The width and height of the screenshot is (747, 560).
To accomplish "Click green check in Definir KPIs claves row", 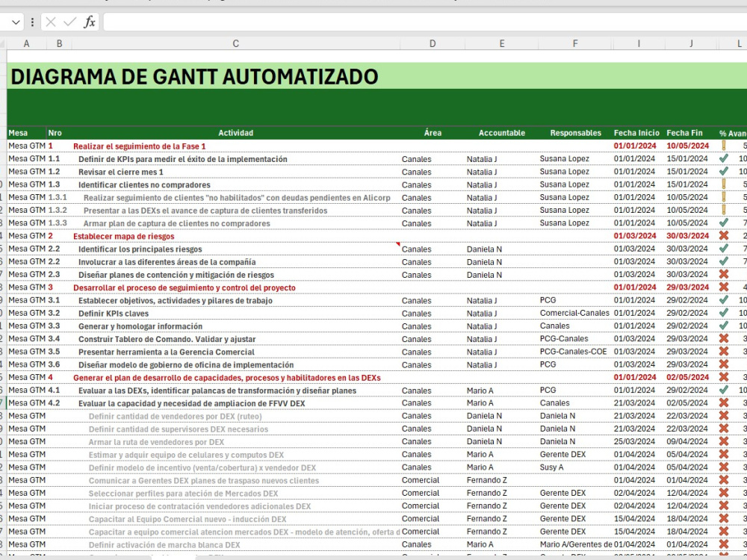I will [x=724, y=313].
